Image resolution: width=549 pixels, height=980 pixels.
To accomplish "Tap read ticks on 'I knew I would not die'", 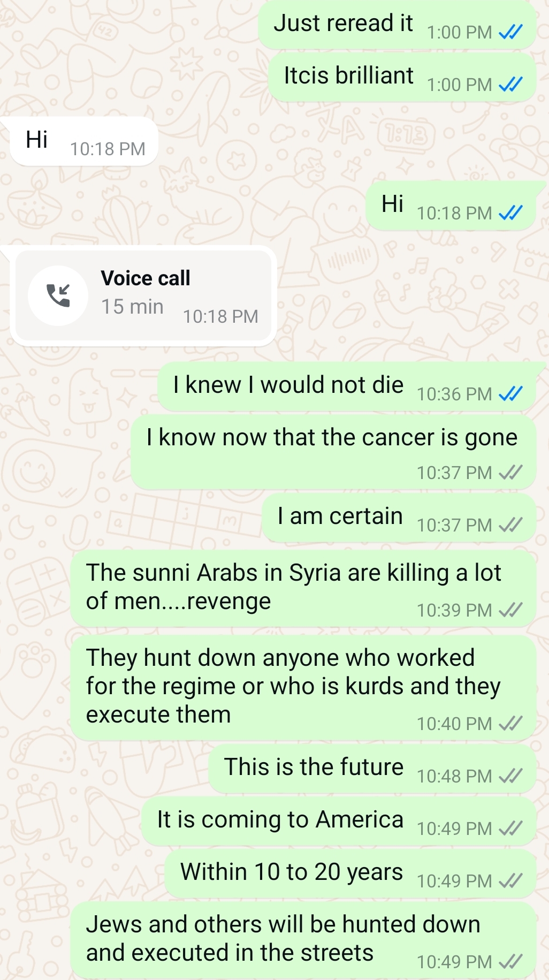I will pyautogui.click(x=510, y=394).
